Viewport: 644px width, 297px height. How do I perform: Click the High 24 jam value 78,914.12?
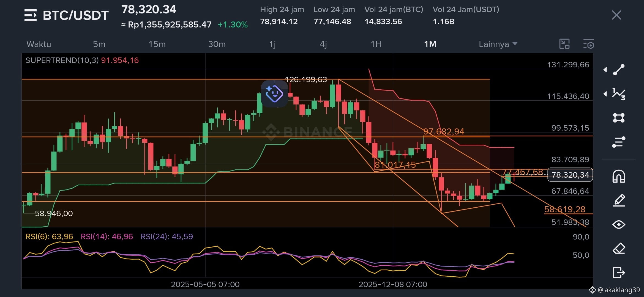click(x=279, y=21)
